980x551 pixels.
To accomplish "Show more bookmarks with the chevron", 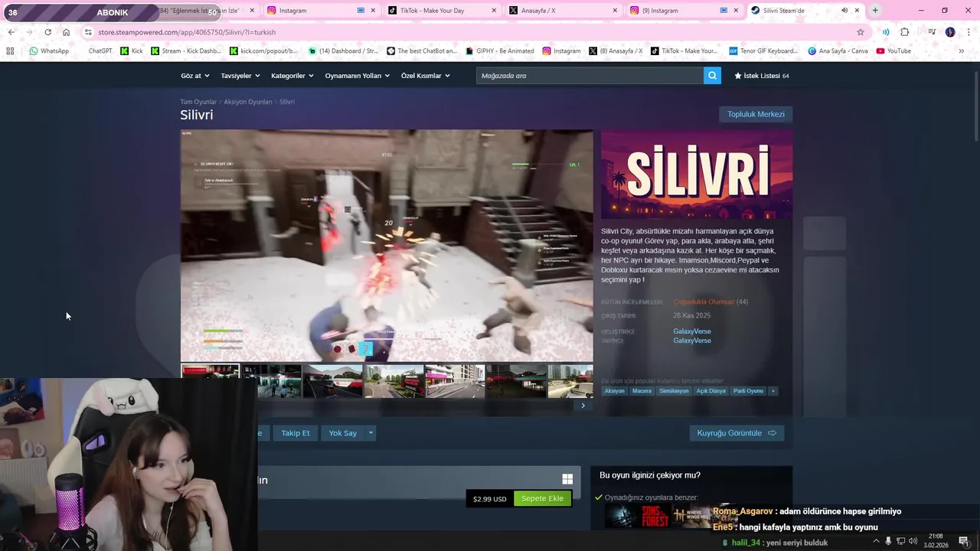I will 961,51.
